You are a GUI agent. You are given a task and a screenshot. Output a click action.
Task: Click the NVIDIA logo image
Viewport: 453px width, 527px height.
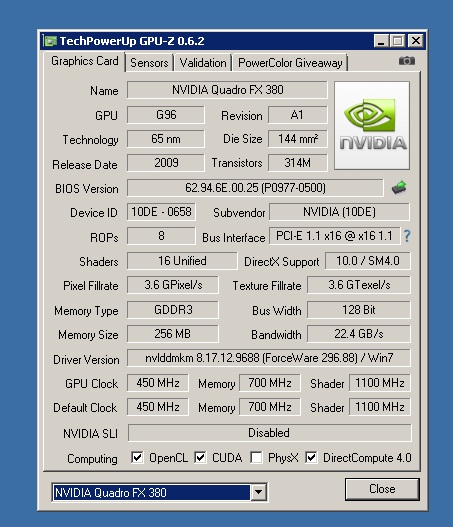372,125
